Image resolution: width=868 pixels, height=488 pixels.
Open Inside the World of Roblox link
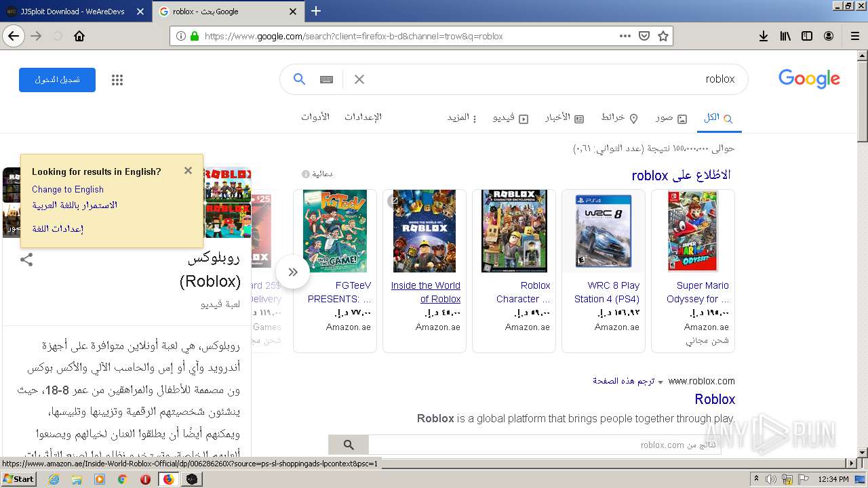coord(425,292)
